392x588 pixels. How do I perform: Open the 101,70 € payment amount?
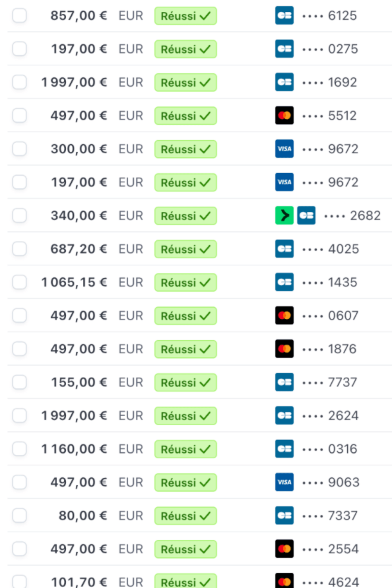tap(79, 582)
